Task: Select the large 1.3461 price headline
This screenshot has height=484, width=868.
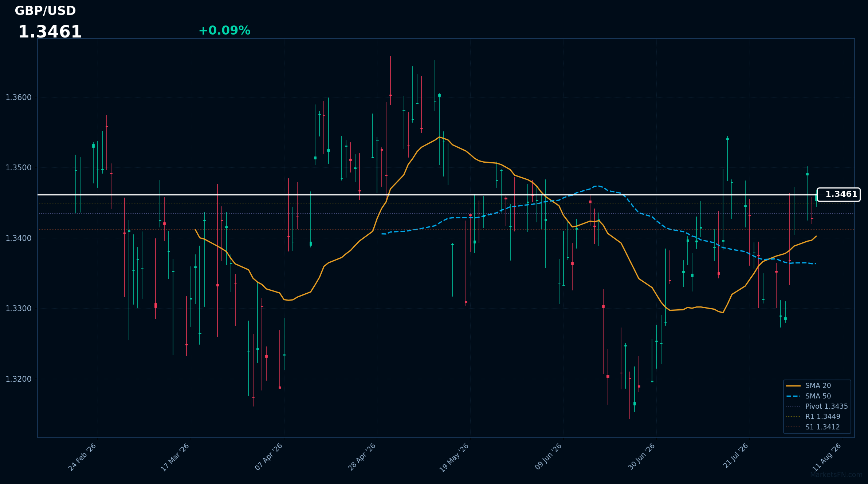Action: (x=50, y=32)
